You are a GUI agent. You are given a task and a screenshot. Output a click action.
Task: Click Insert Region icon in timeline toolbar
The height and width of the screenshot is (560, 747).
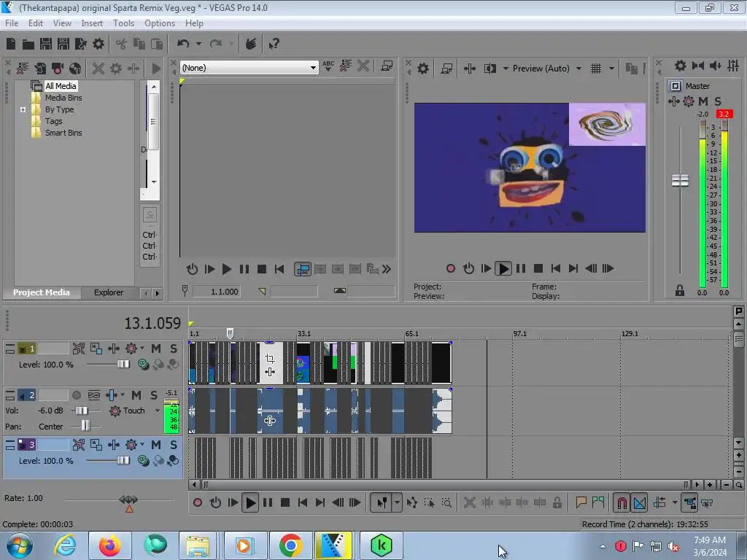[x=598, y=502]
